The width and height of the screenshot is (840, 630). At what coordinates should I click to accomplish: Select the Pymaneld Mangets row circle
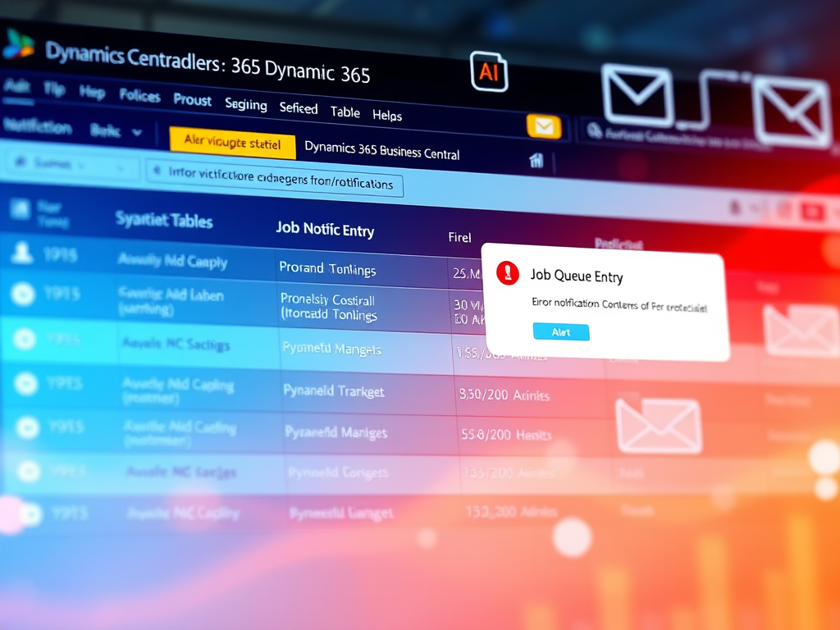point(25,340)
